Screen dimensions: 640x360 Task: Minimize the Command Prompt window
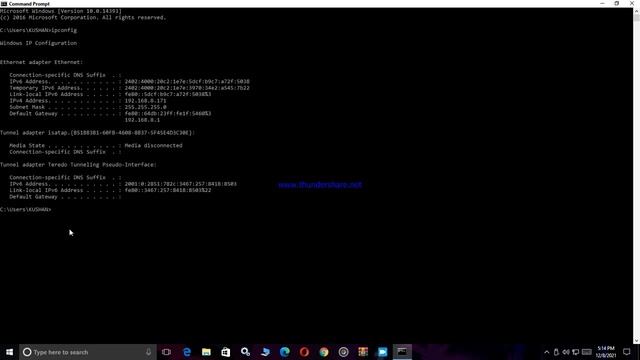(x=602, y=3)
